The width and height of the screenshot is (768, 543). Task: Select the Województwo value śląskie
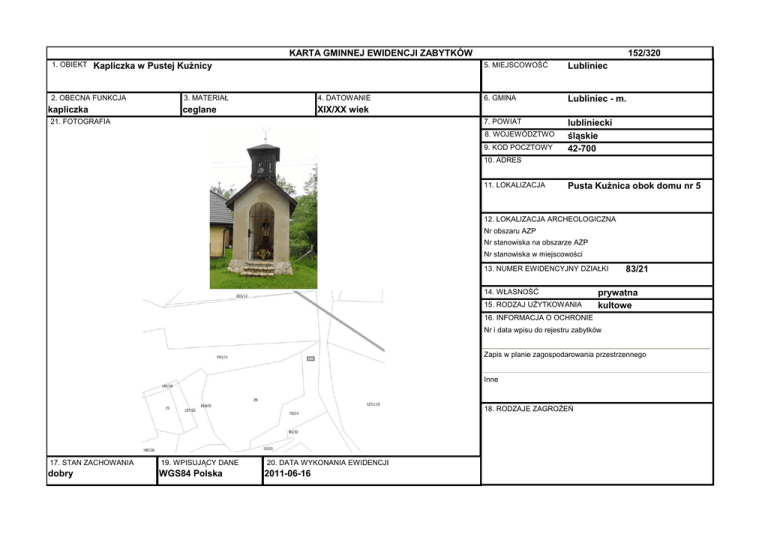point(585,136)
